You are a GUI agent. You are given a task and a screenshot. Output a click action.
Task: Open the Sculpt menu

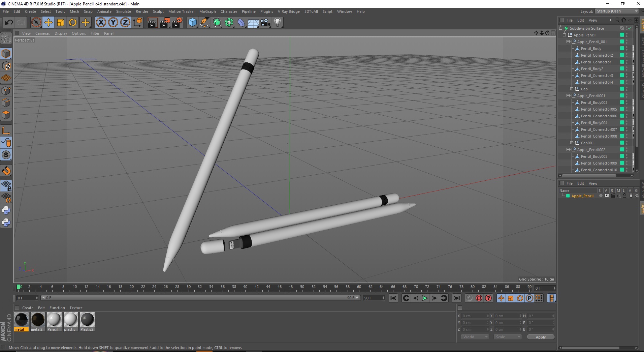[x=158, y=11]
